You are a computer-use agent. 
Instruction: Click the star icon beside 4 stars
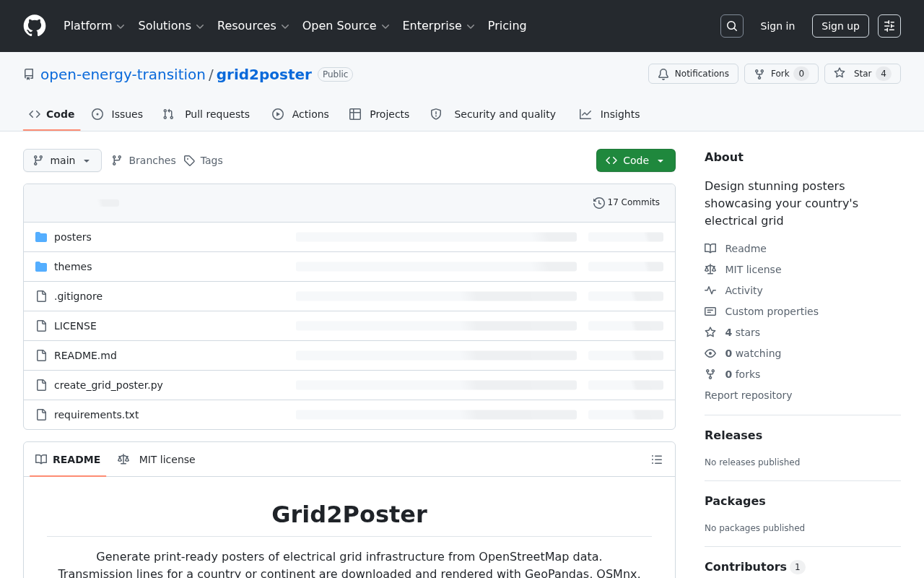pyautogui.click(x=710, y=332)
